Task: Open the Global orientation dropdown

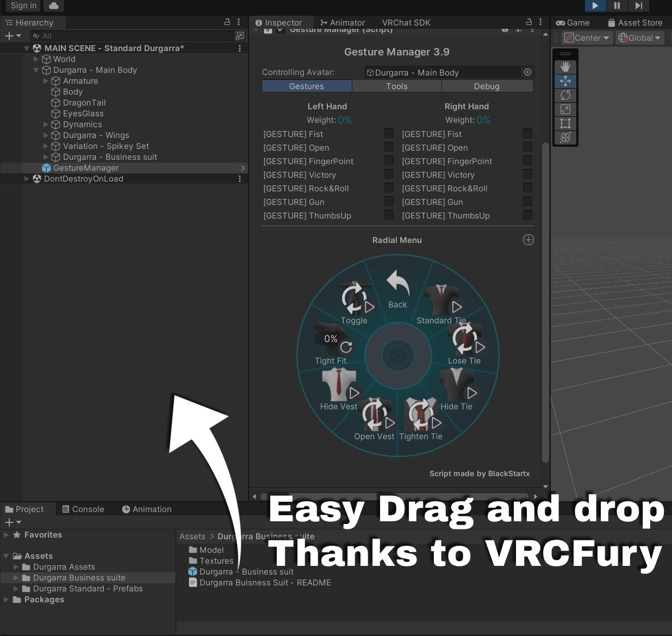Action: tap(639, 38)
